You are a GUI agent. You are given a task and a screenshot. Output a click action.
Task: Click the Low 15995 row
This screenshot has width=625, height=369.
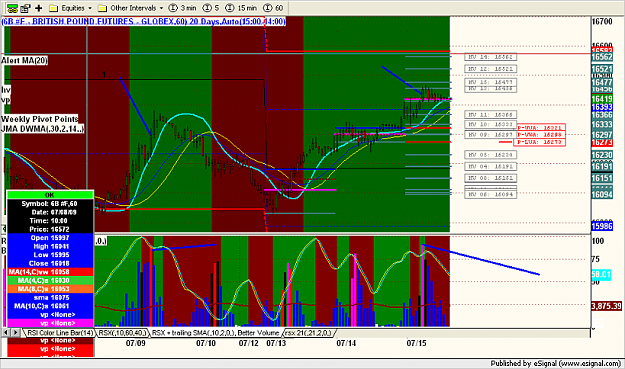click(x=50, y=255)
